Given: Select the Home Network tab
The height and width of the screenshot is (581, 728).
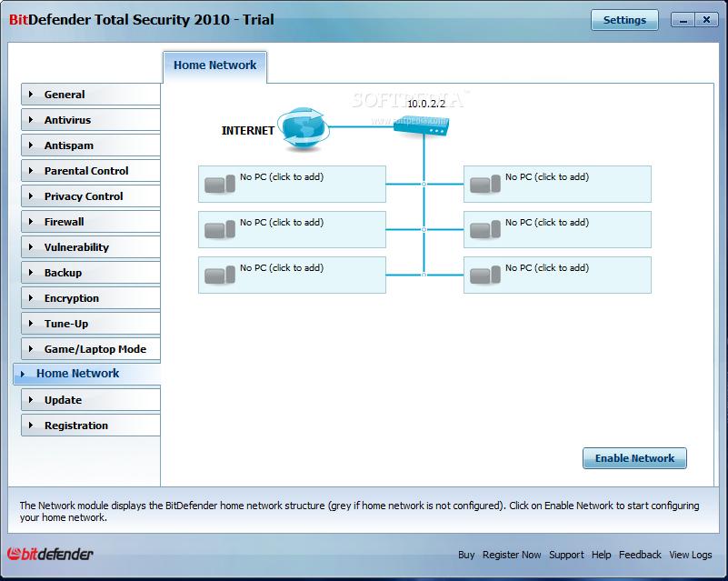Looking at the screenshot, I should pos(215,65).
